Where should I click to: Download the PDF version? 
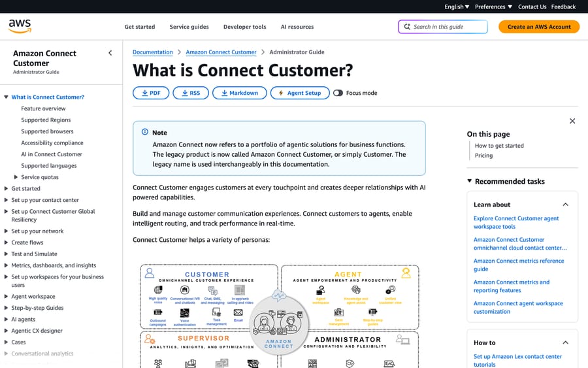tap(151, 93)
